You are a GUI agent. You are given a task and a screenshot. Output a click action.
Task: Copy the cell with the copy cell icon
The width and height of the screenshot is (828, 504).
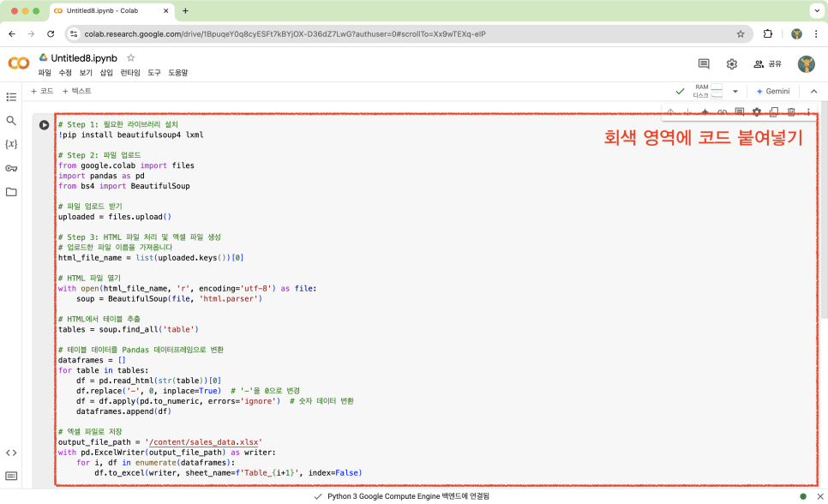(x=774, y=111)
